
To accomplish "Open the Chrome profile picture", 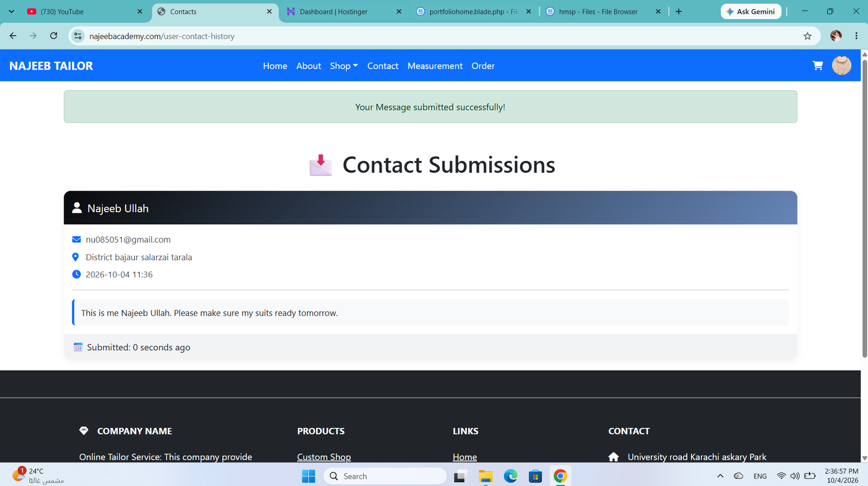I will point(836,36).
